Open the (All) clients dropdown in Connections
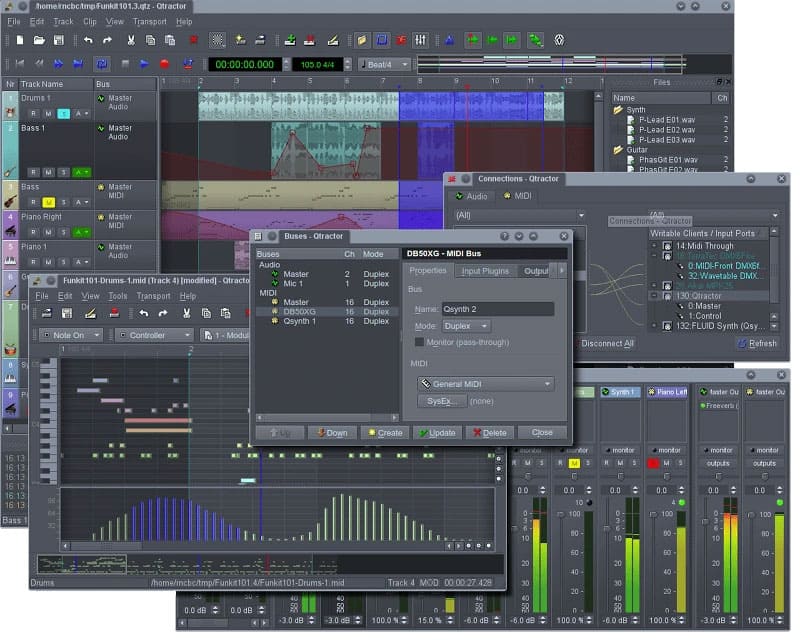800x640 pixels. (x=519, y=215)
